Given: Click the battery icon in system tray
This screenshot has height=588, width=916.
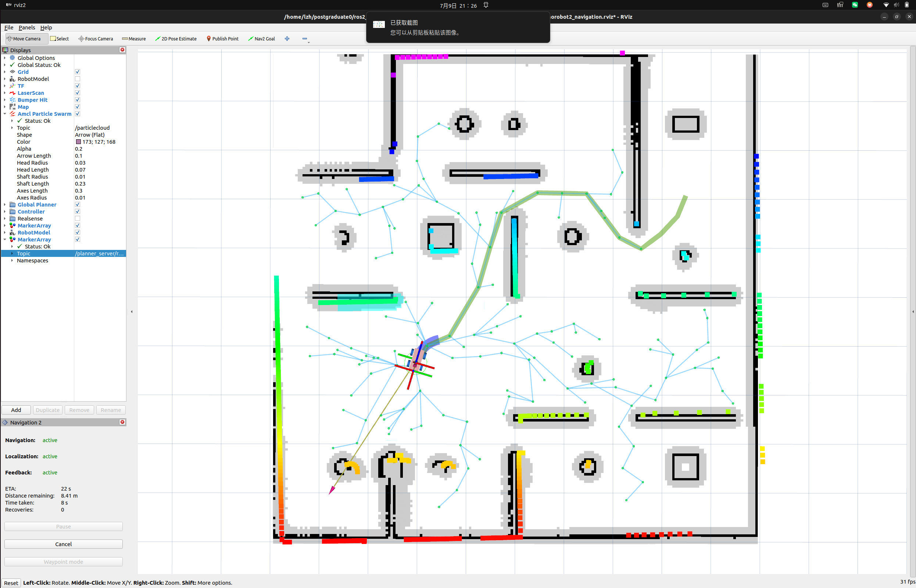Looking at the screenshot, I should tap(907, 5).
